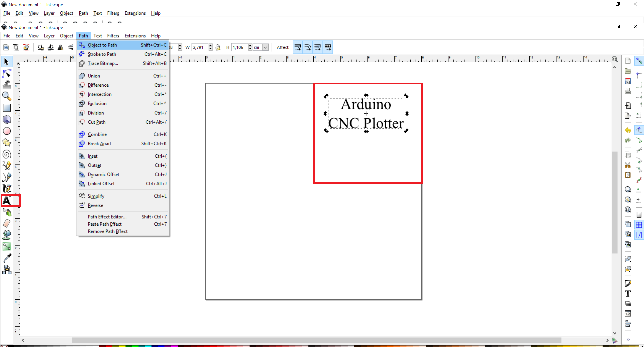This screenshot has height=347, width=644.
Task: Select the Node editing tool
Action: pos(7,73)
